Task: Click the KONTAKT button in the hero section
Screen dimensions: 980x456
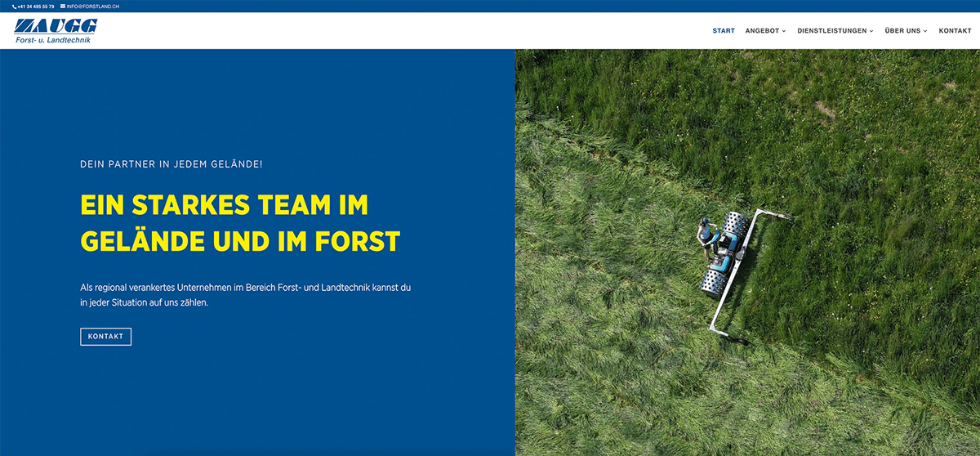Action: (105, 337)
